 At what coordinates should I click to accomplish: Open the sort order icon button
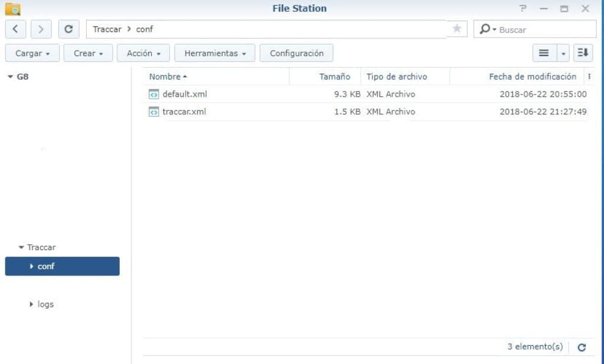pos(583,53)
